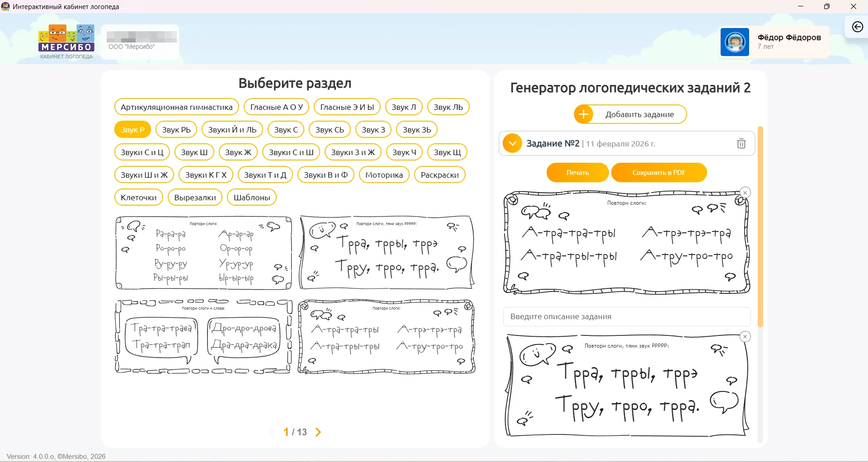Open the Шаблоны category
The height and width of the screenshot is (462, 868).
point(252,198)
